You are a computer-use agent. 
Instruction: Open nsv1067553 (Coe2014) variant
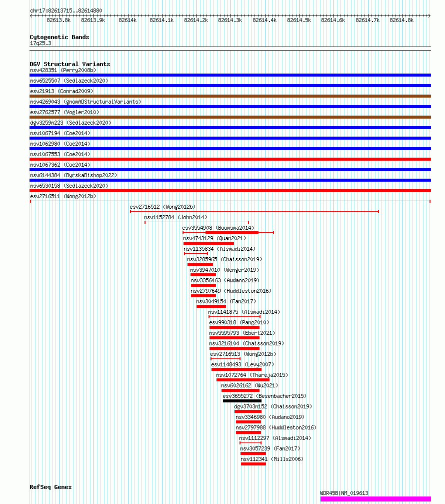point(60,154)
